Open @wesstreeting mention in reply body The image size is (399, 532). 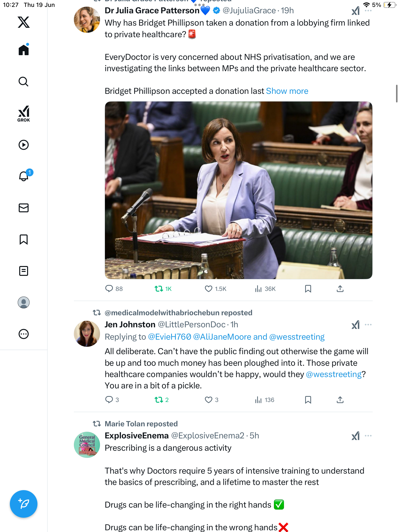(334, 374)
